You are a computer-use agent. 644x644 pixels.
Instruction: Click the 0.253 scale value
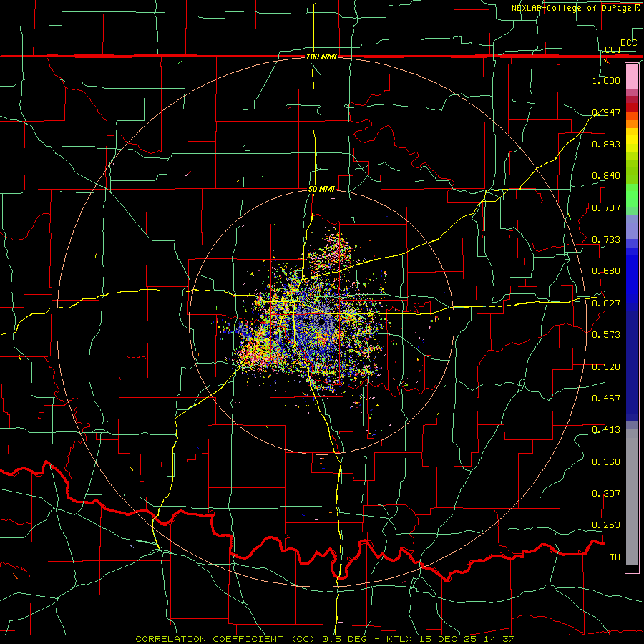606,525
